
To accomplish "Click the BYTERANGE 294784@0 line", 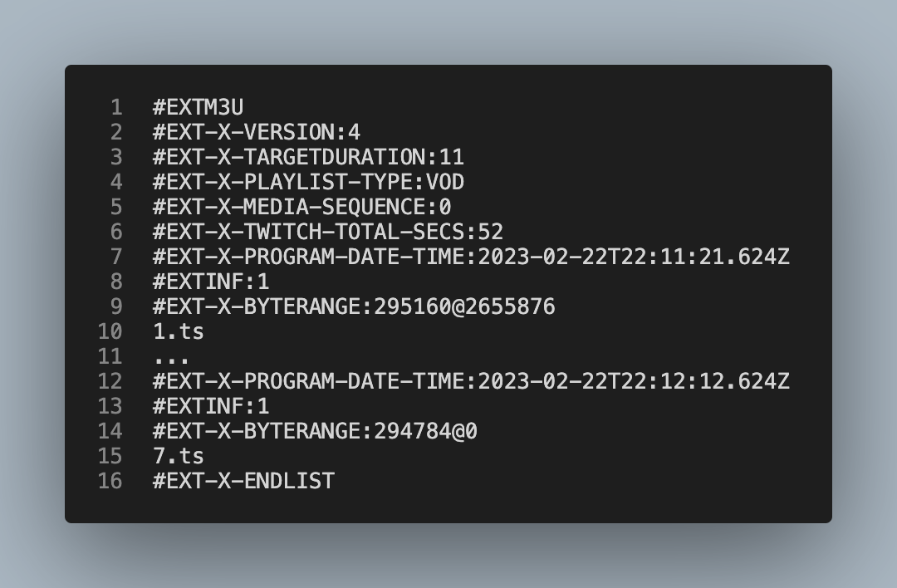I will 316,431.
